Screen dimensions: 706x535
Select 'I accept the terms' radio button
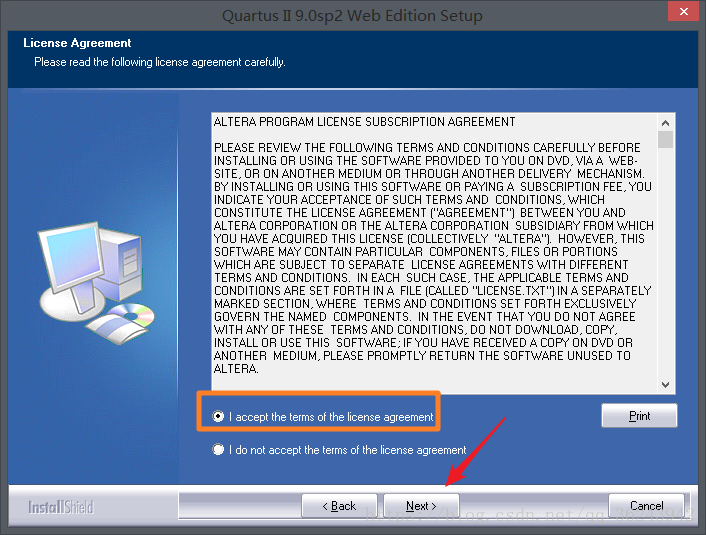[x=218, y=417]
